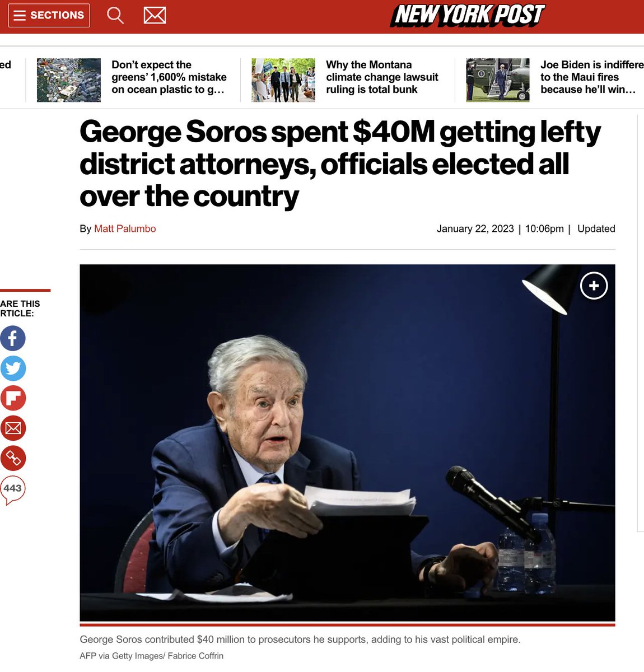
Task: Open Montana climate lawsuit story
Action: (x=382, y=77)
